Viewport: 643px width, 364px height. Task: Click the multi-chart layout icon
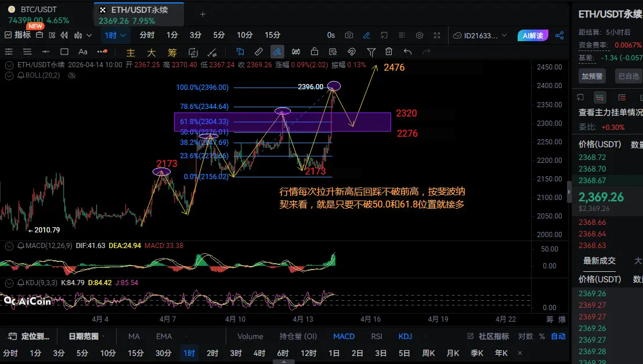[x=52, y=35]
